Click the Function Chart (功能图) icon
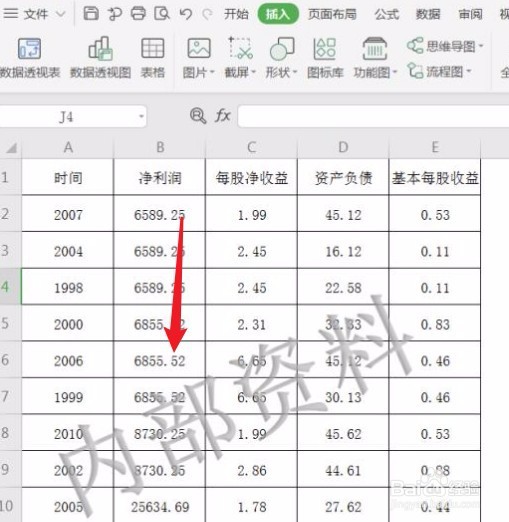This screenshot has width=509, height=522. click(375, 49)
